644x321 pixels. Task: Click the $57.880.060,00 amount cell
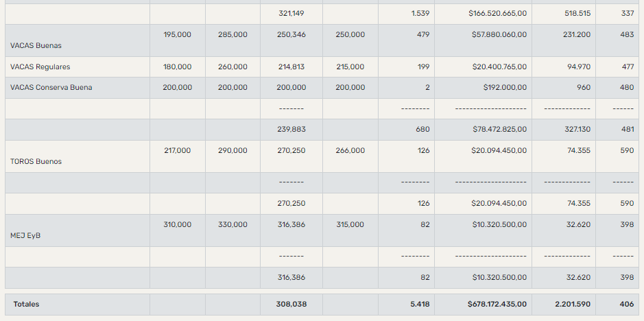[x=499, y=34]
